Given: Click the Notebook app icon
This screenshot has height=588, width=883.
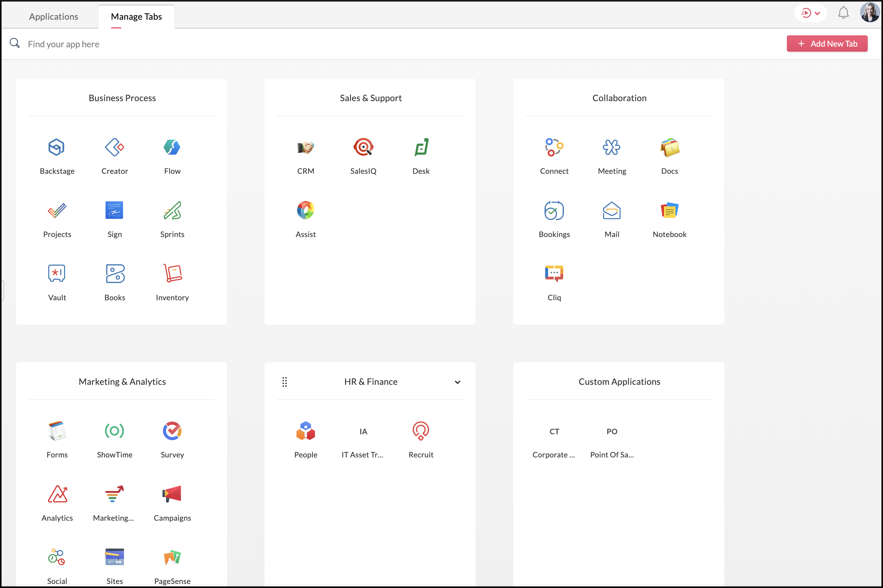Looking at the screenshot, I should coord(669,210).
